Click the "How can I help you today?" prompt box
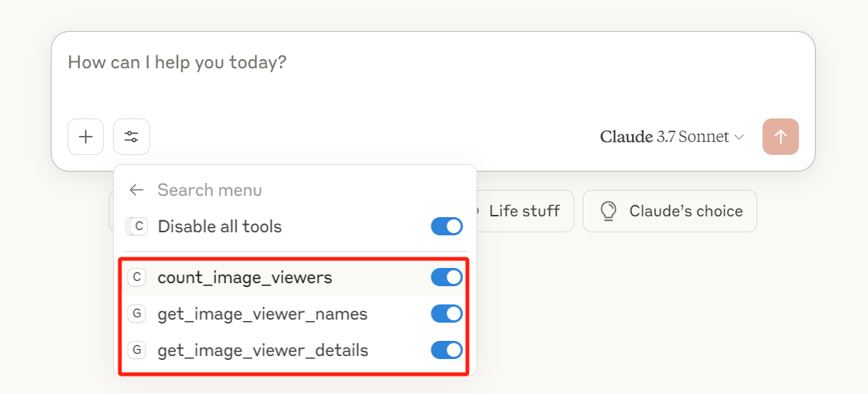 pyautogui.click(x=432, y=62)
